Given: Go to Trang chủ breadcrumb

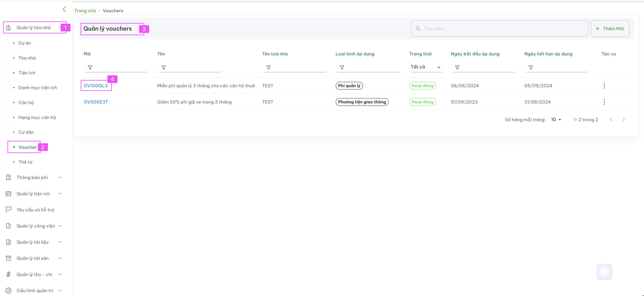Looking at the screenshot, I should click(85, 11).
